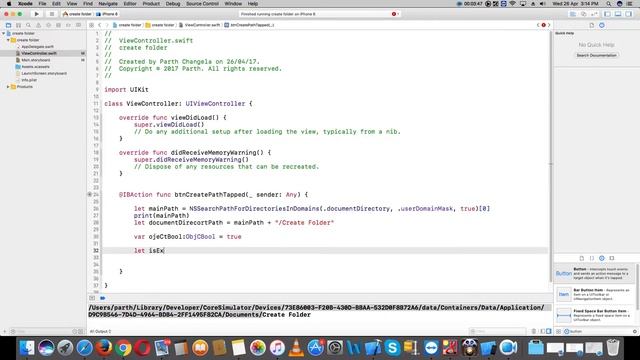Jump to next issue arrow

549,25
